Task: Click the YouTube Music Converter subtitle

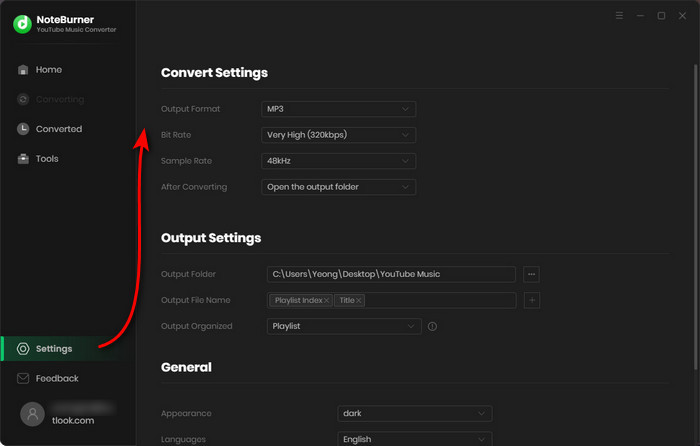Action: [x=76, y=29]
